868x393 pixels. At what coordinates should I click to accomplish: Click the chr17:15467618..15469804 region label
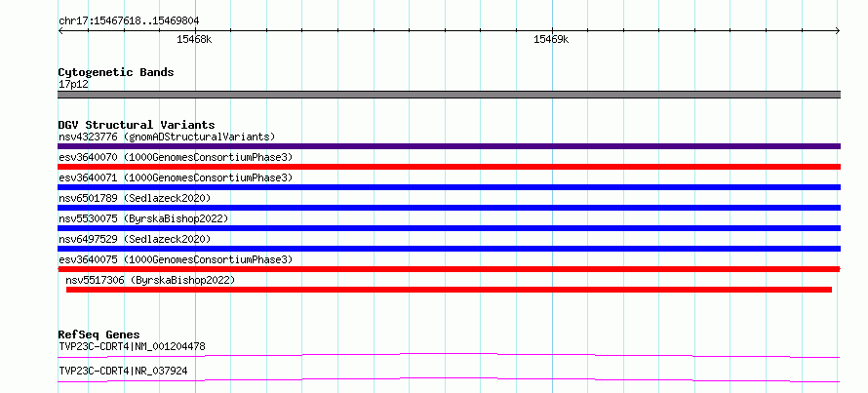click(x=129, y=21)
